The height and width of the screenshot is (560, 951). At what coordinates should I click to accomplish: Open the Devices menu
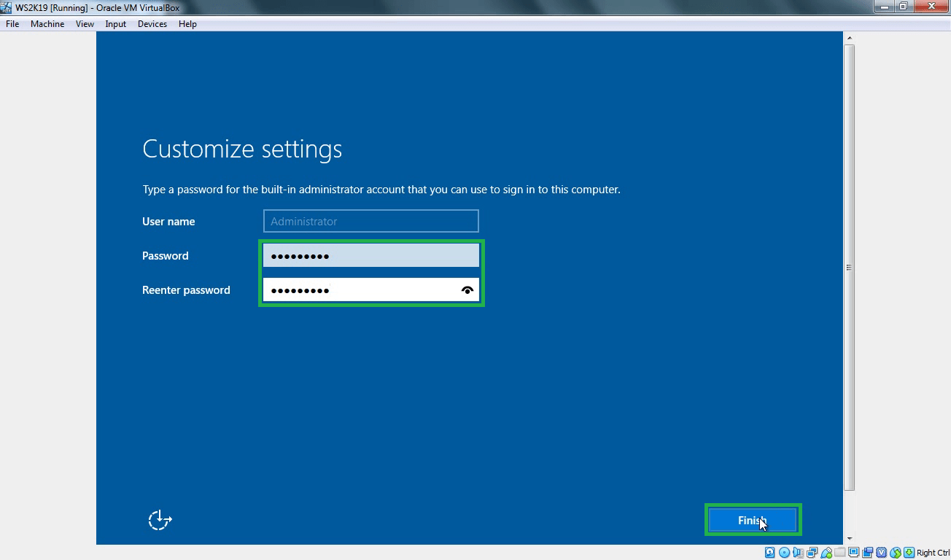(152, 24)
